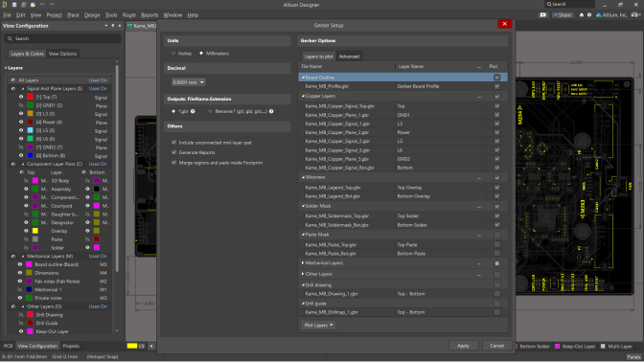Collapse the Copper Layers group
644x362 pixels.
[303, 96]
